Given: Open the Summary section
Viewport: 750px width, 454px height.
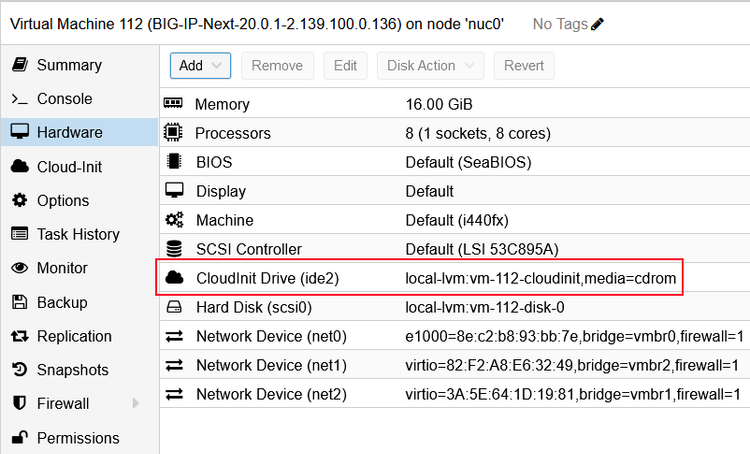Looking at the screenshot, I should pyautogui.click(x=69, y=65).
